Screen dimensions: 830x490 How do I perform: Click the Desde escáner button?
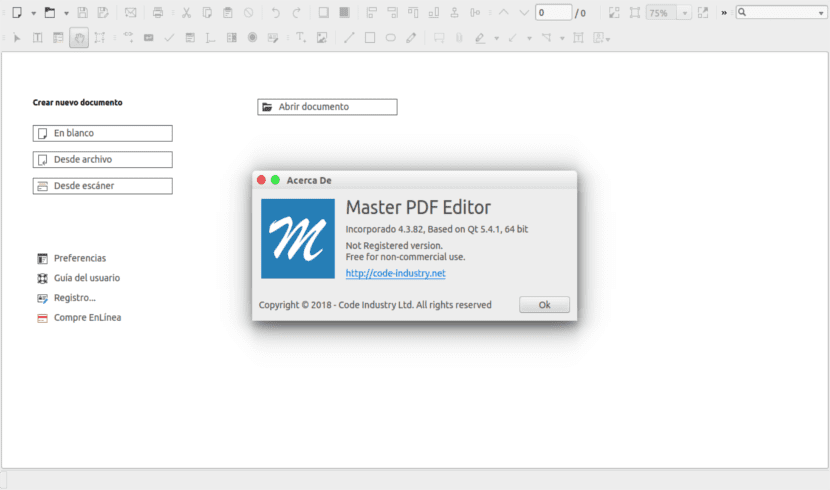[x=103, y=186]
